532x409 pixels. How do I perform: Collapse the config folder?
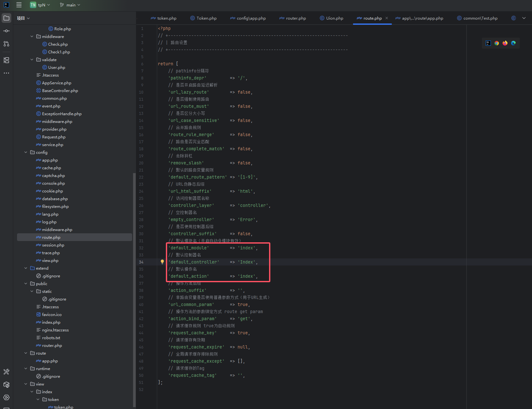[x=26, y=152]
